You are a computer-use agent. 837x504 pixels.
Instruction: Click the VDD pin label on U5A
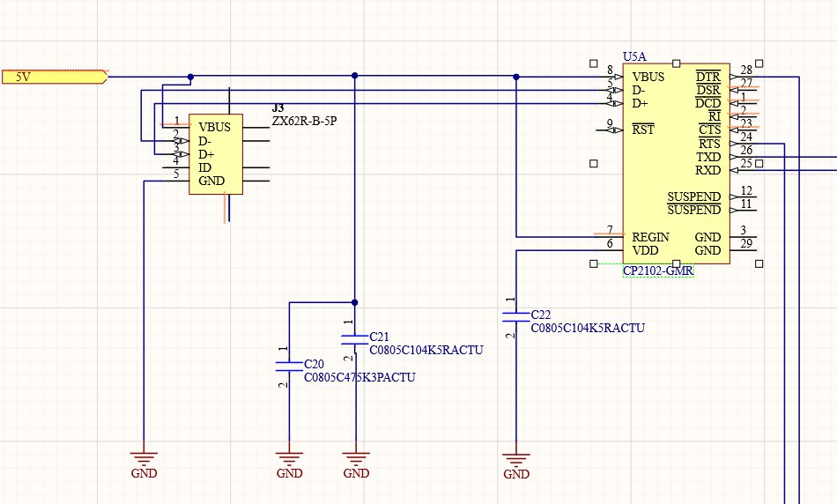[x=645, y=250]
